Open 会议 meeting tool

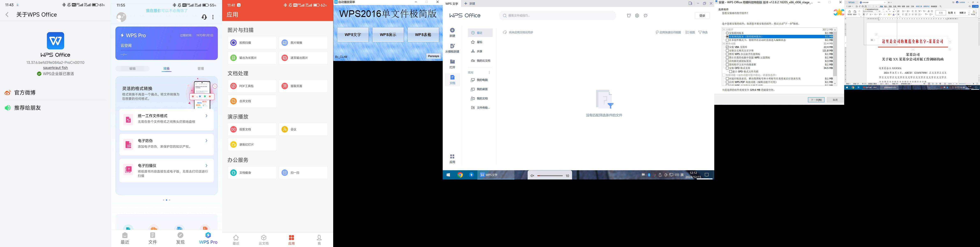click(x=303, y=129)
